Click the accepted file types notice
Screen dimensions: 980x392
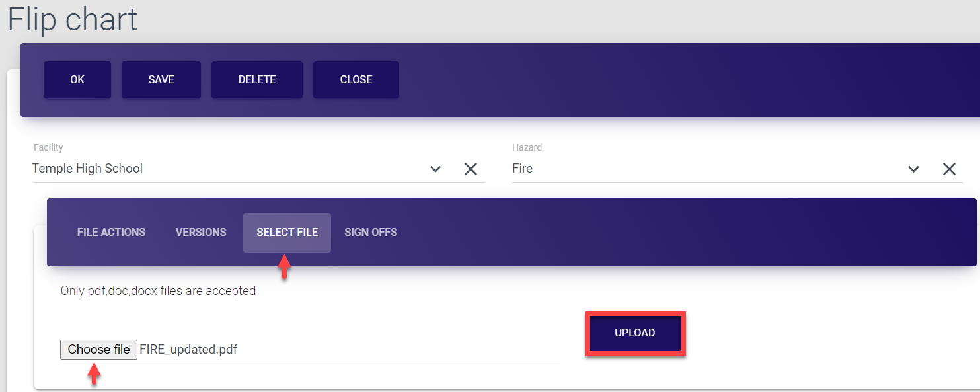pyautogui.click(x=158, y=291)
